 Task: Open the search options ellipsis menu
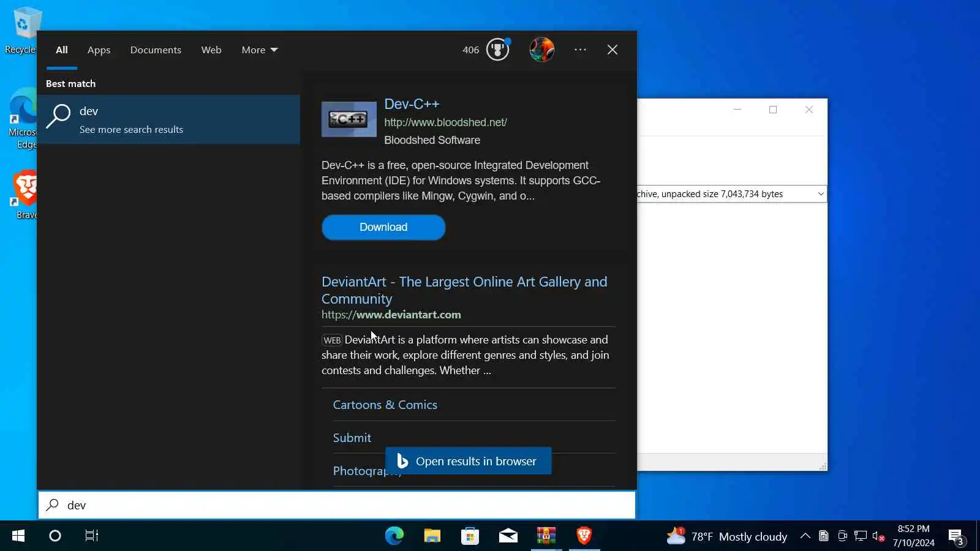(580, 50)
